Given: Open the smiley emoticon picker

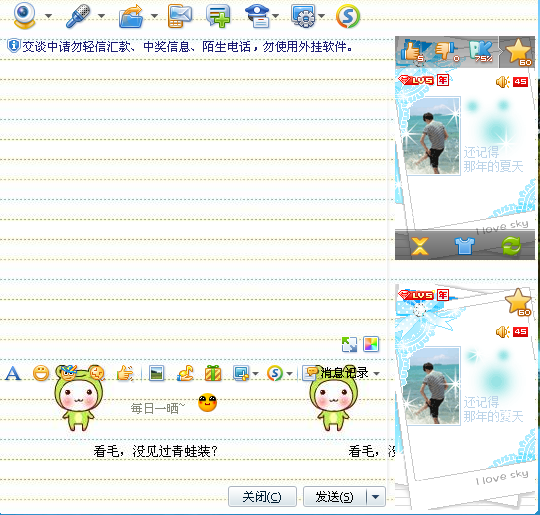Looking at the screenshot, I should [41, 373].
